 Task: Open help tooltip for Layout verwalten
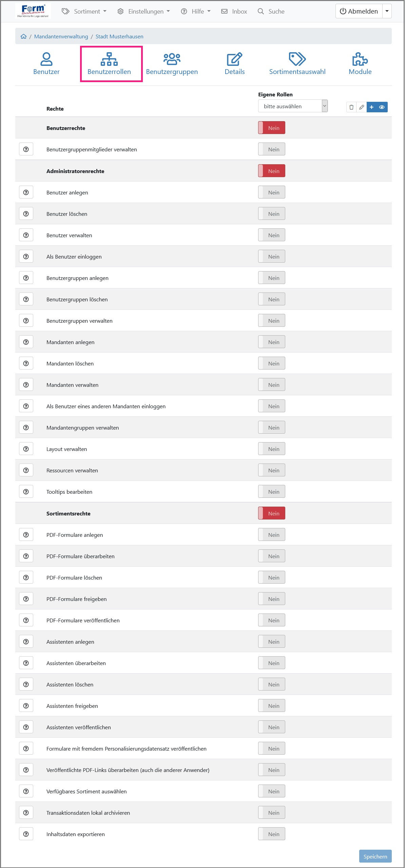tap(26, 449)
